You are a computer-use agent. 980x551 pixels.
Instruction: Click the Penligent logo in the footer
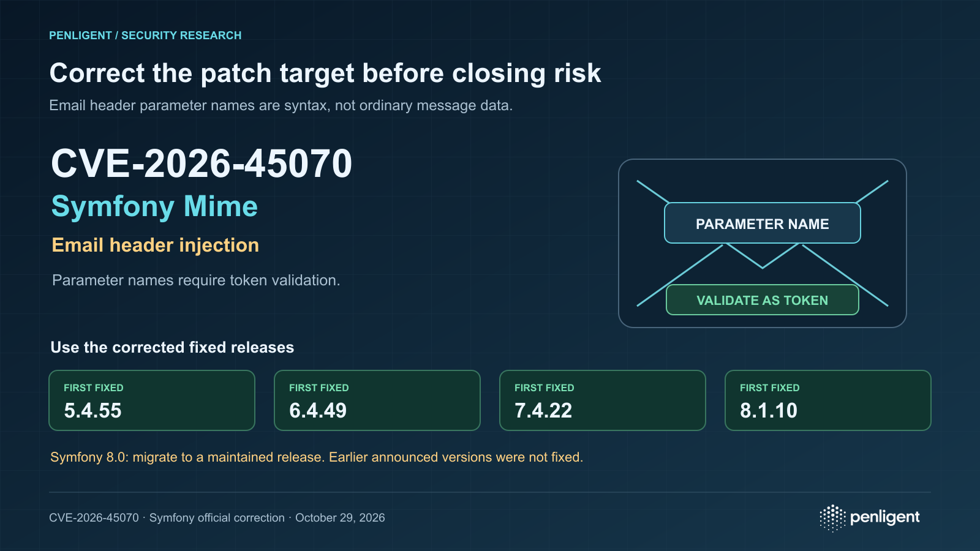click(870, 518)
